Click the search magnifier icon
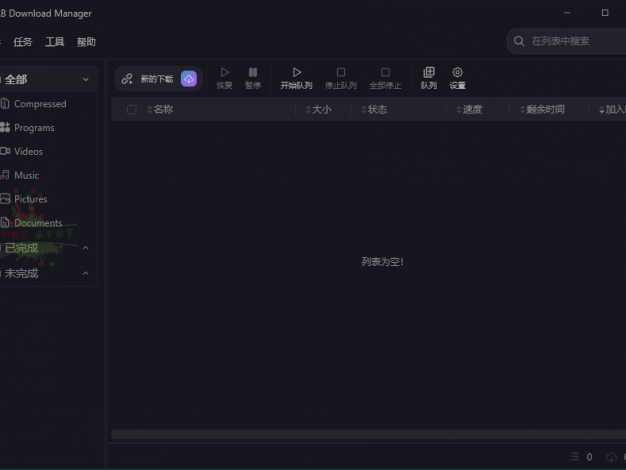The height and width of the screenshot is (470, 626). click(519, 41)
